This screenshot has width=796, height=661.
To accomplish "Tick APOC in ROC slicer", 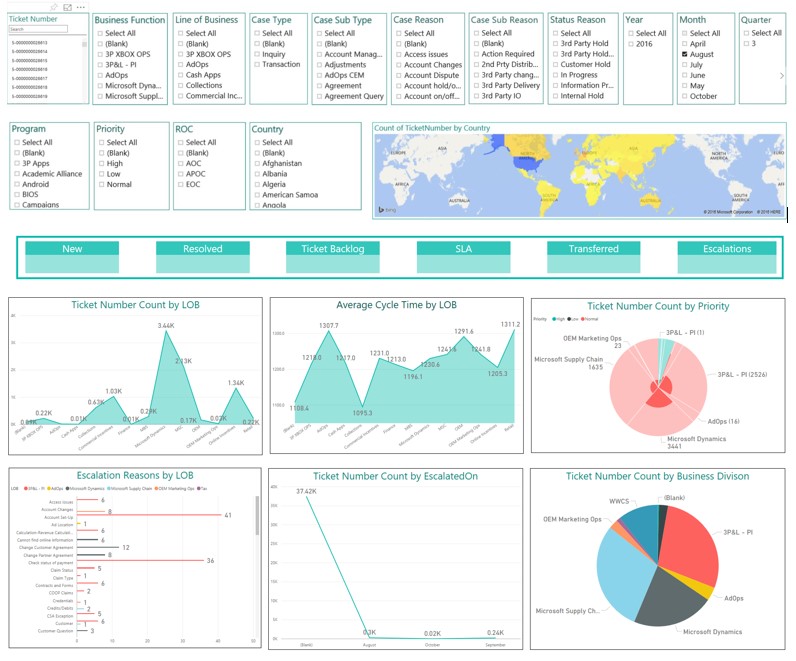I will (181, 174).
